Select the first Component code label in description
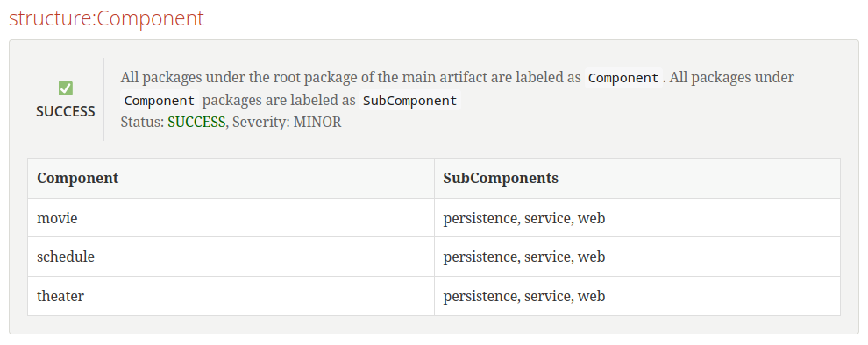 point(623,78)
